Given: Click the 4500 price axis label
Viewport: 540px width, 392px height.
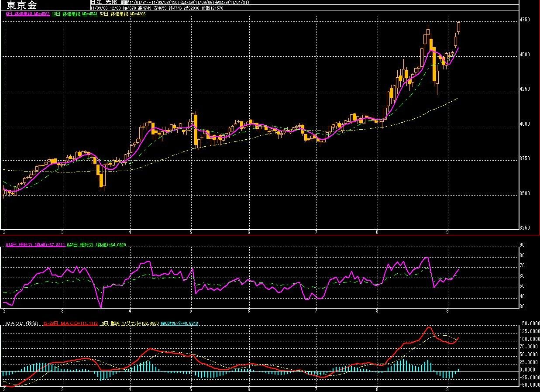Looking at the screenshot, I should [x=525, y=55].
